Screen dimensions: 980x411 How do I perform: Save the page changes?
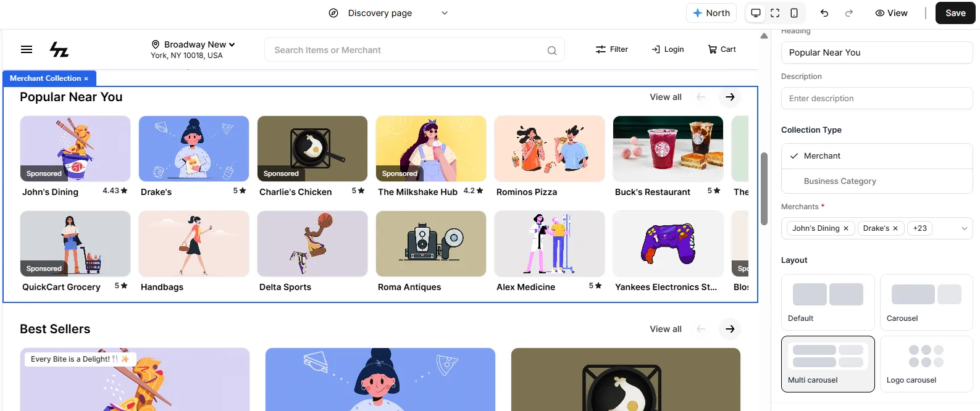(x=955, y=13)
